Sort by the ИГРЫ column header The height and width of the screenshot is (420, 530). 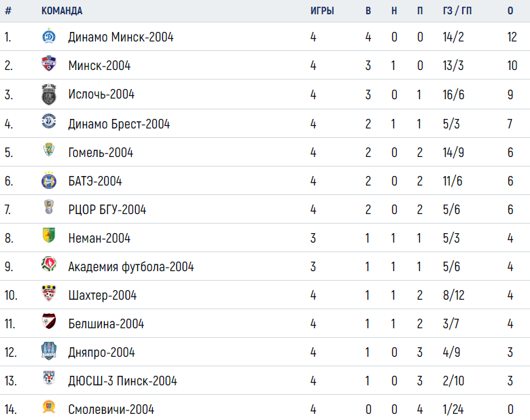[x=322, y=11]
